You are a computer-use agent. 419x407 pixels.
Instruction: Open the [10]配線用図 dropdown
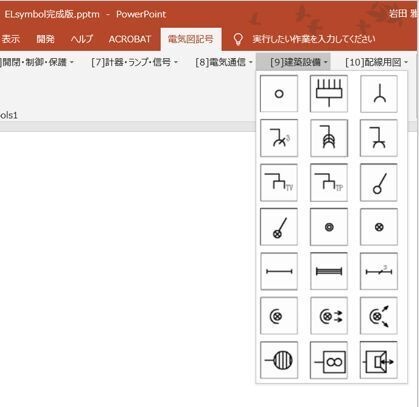376,62
